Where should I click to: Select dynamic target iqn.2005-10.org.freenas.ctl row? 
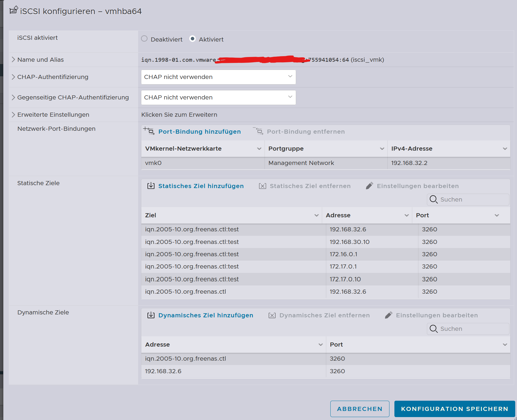[326, 359]
